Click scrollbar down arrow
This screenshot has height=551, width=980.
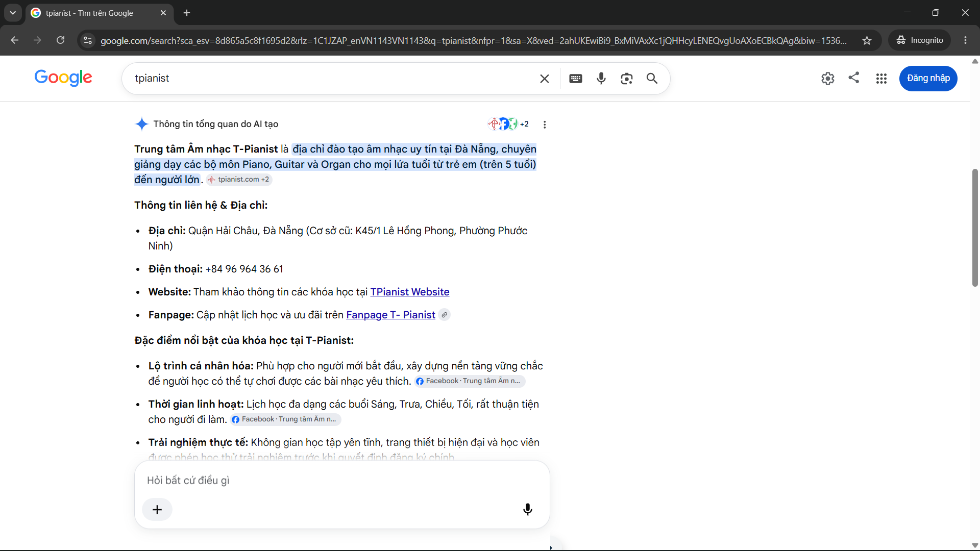[975, 545]
